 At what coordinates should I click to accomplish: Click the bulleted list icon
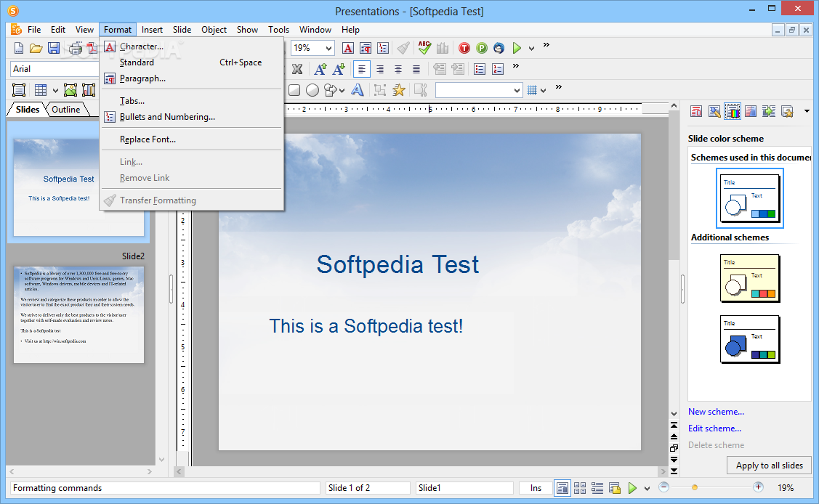(480, 69)
